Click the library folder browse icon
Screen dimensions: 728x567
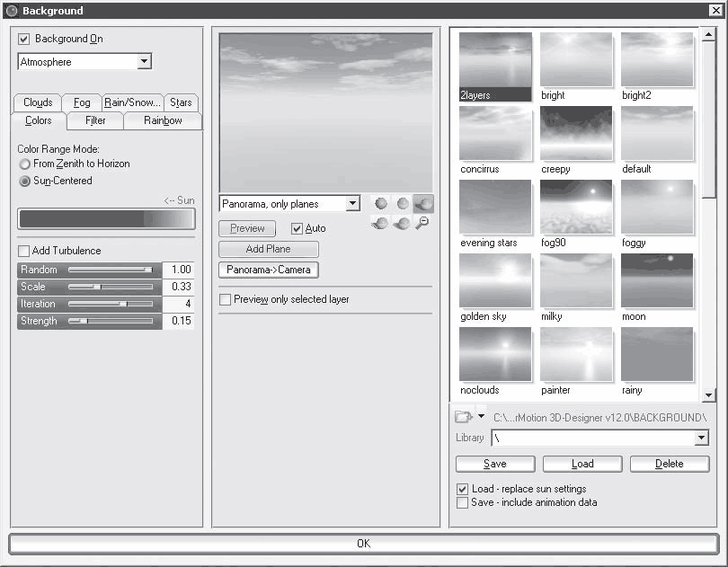point(463,416)
